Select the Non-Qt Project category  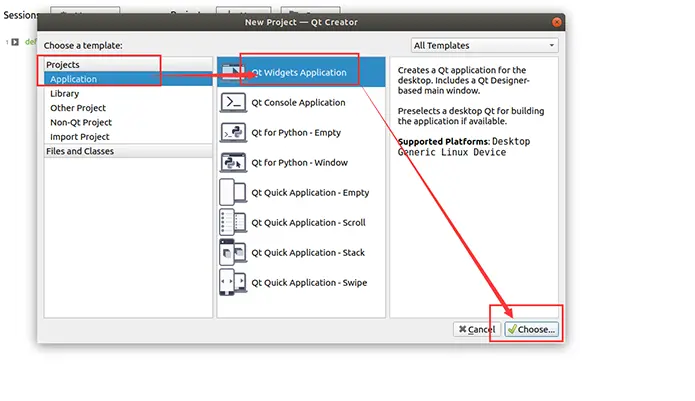point(128,122)
